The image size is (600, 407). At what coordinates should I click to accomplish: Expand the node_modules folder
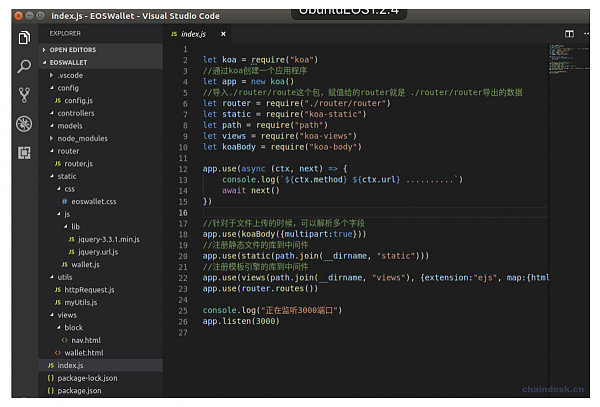point(101,138)
